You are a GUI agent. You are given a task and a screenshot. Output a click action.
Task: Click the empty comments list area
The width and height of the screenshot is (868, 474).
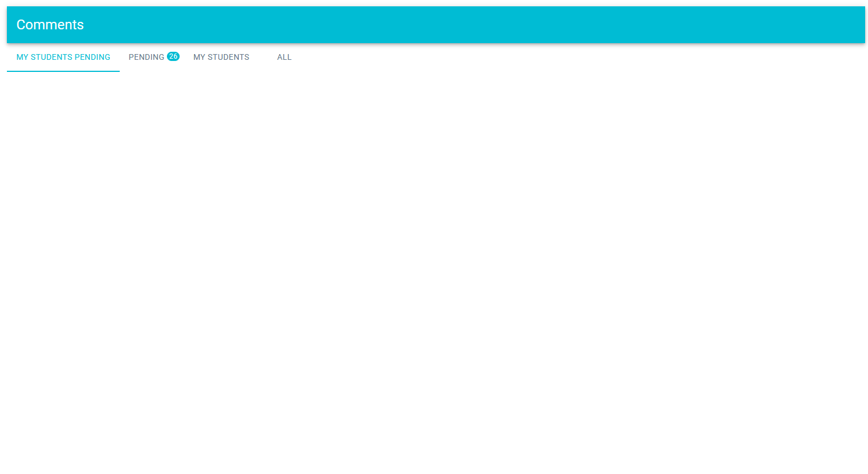click(434, 259)
